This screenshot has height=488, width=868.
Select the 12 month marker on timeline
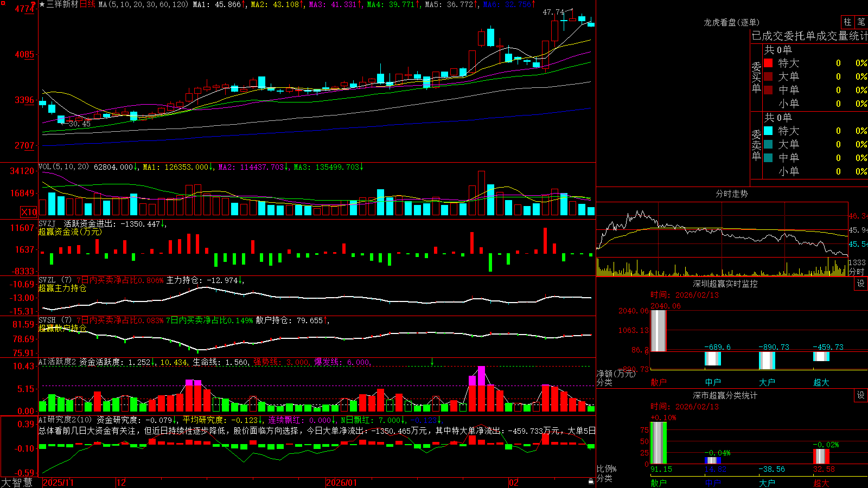(x=122, y=483)
